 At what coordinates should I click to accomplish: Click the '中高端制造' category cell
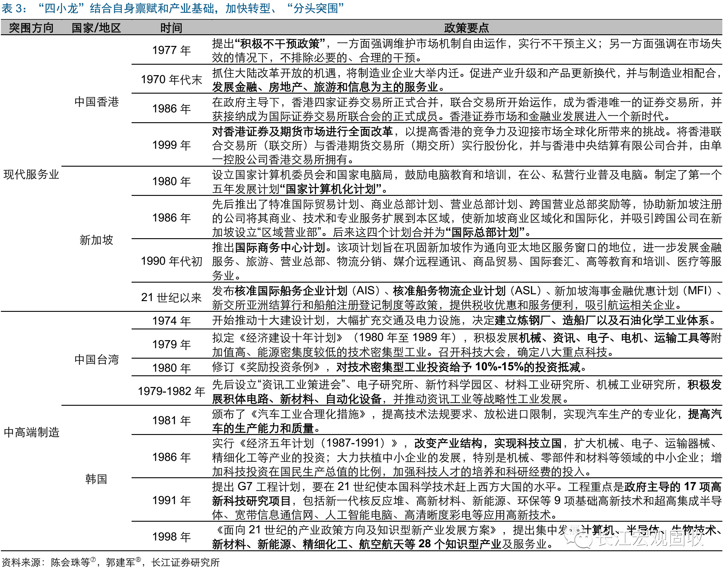point(31,432)
